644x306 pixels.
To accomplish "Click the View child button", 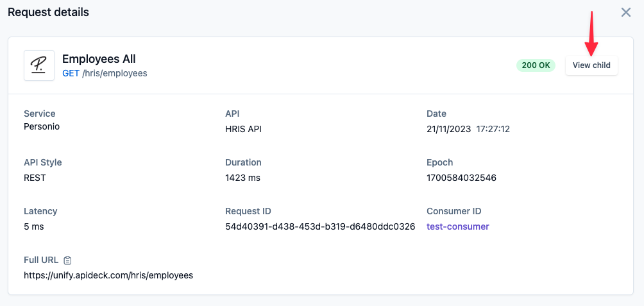I will coord(591,65).
